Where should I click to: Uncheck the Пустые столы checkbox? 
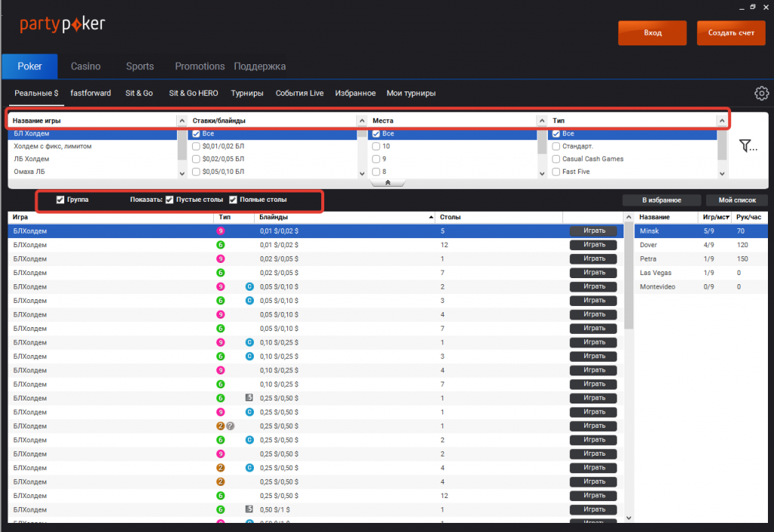pos(169,200)
